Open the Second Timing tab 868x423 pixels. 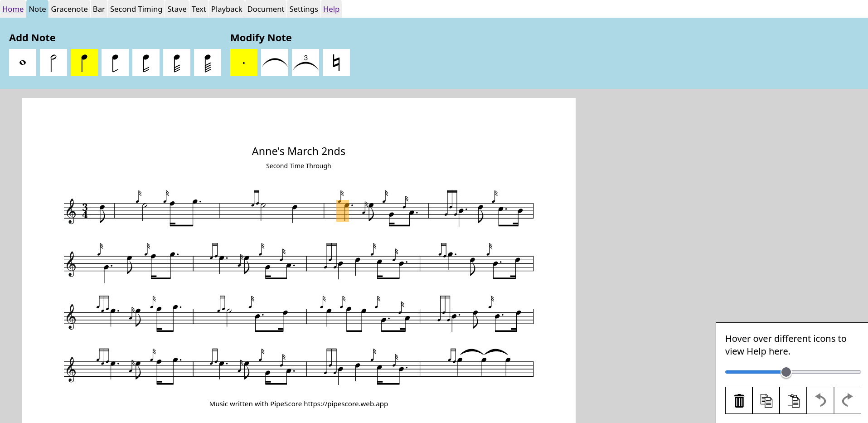[x=136, y=9]
